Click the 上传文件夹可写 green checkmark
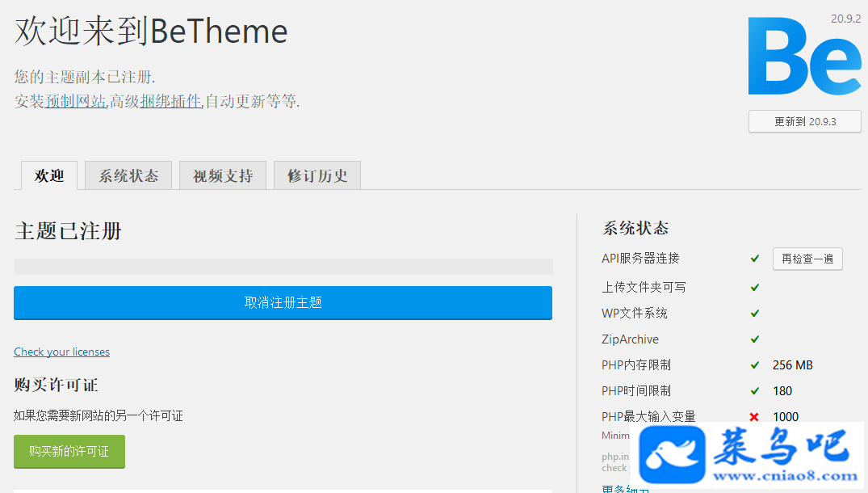The height and width of the screenshot is (493, 868). click(x=754, y=288)
